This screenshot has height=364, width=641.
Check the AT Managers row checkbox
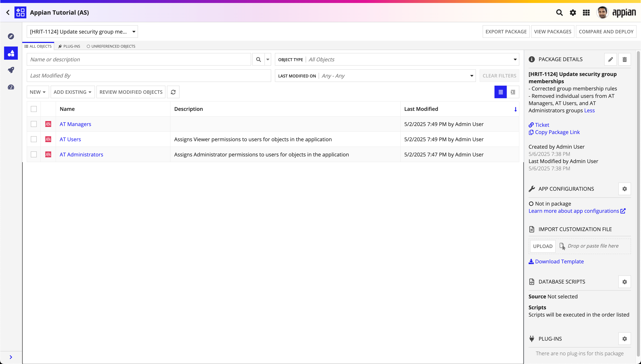[34, 124]
